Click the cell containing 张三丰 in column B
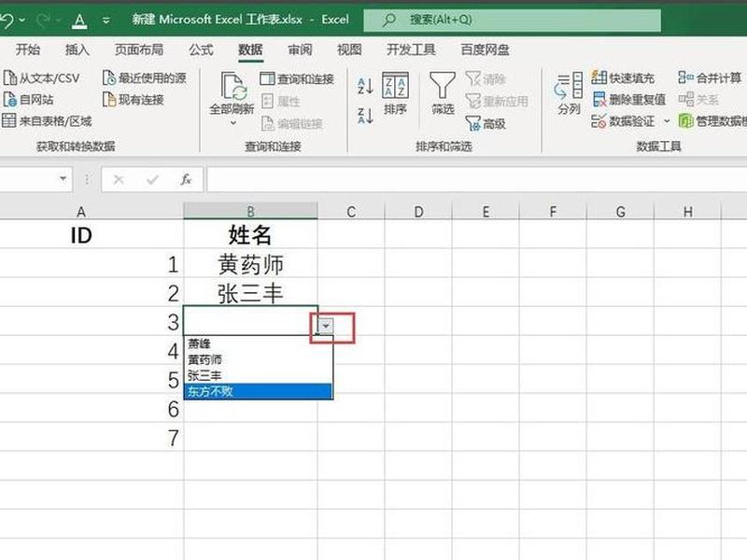747x560 pixels. pos(250,292)
